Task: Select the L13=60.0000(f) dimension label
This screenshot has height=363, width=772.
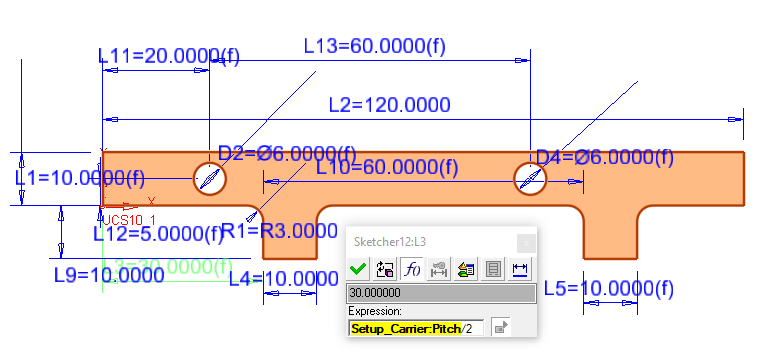Action: point(375,46)
